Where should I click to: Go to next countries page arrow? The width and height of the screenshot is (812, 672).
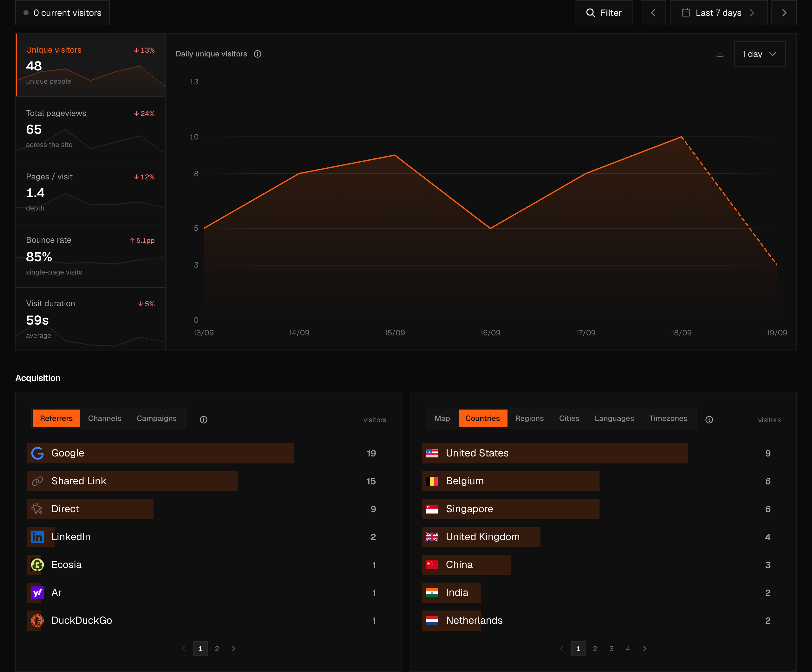pyautogui.click(x=645, y=649)
